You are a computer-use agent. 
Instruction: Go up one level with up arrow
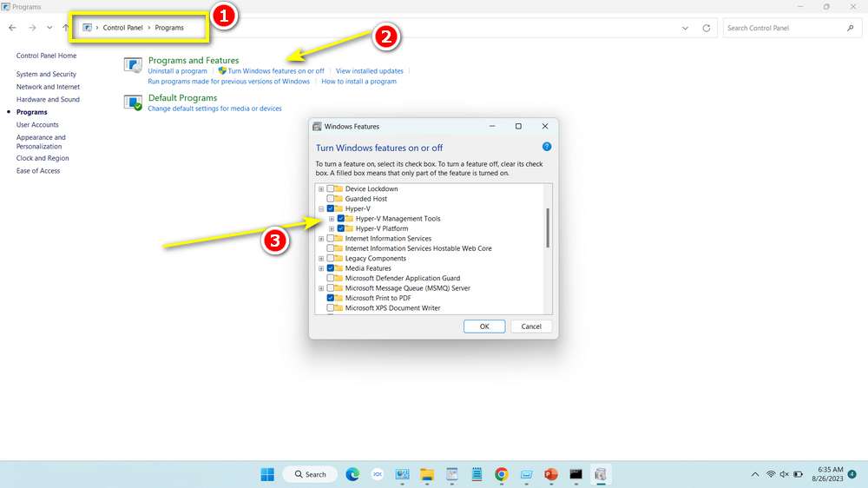tap(66, 28)
